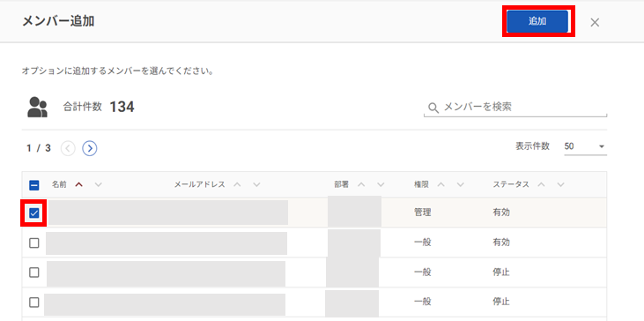Uncheck the checked 管理 member row checkbox
The image size is (644, 321).
[34, 213]
